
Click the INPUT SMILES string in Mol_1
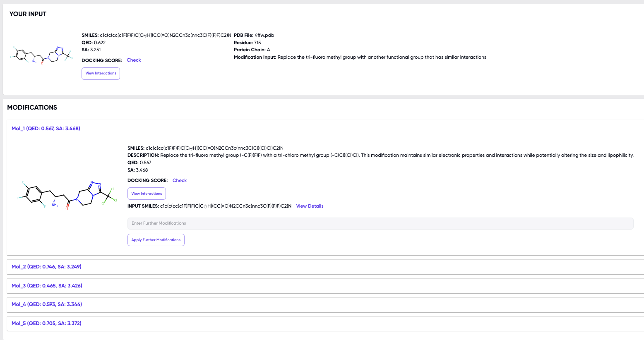pyautogui.click(x=226, y=206)
